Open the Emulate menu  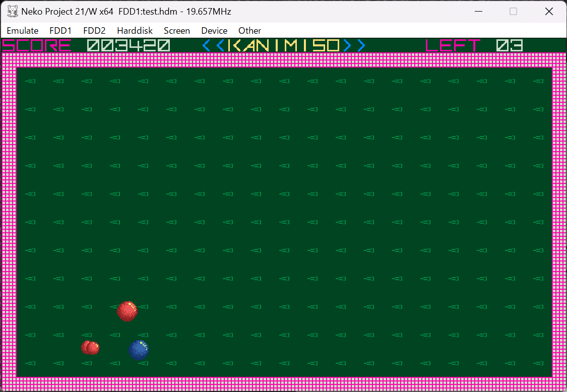pyautogui.click(x=22, y=31)
